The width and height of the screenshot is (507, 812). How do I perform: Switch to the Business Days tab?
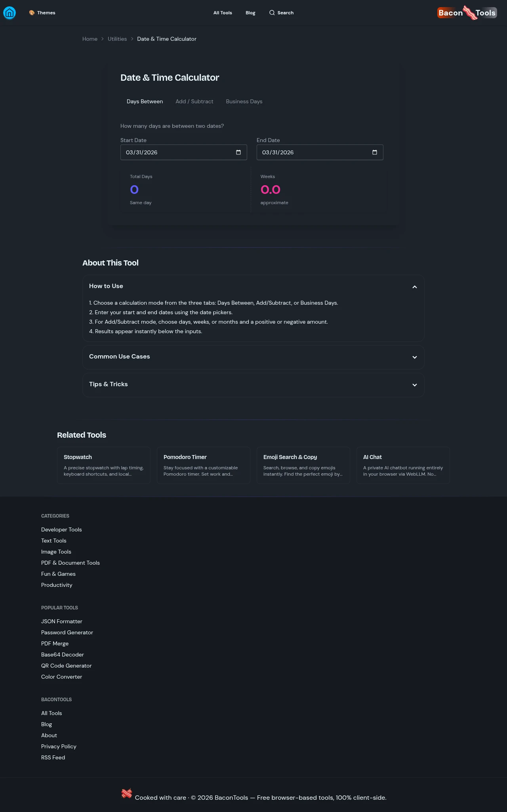(244, 102)
